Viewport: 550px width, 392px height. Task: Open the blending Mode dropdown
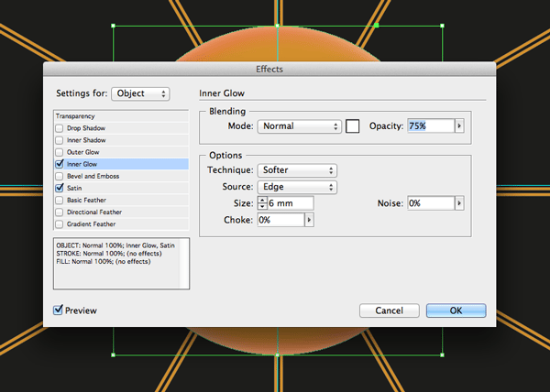[299, 126]
